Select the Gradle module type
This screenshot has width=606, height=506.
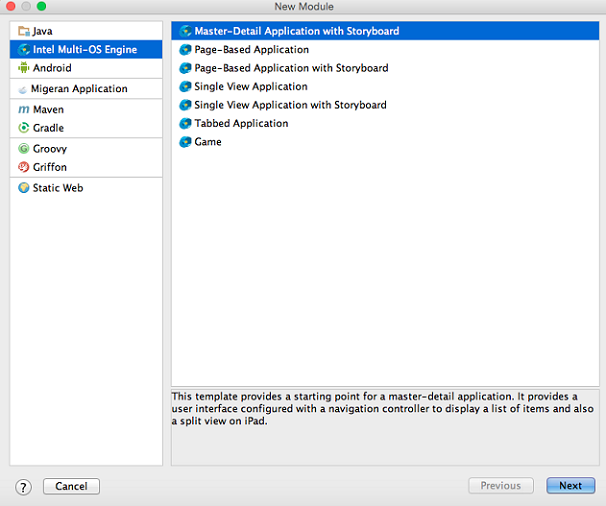pyautogui.click(x=86, y=128)
